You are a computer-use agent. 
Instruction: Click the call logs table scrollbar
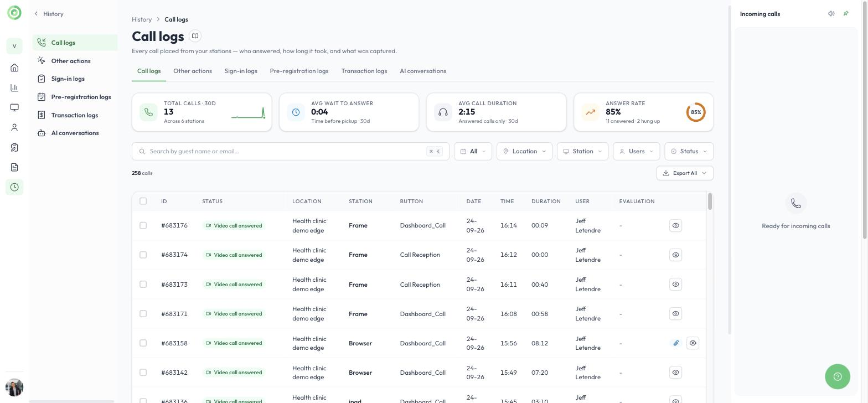click(710, 201)
